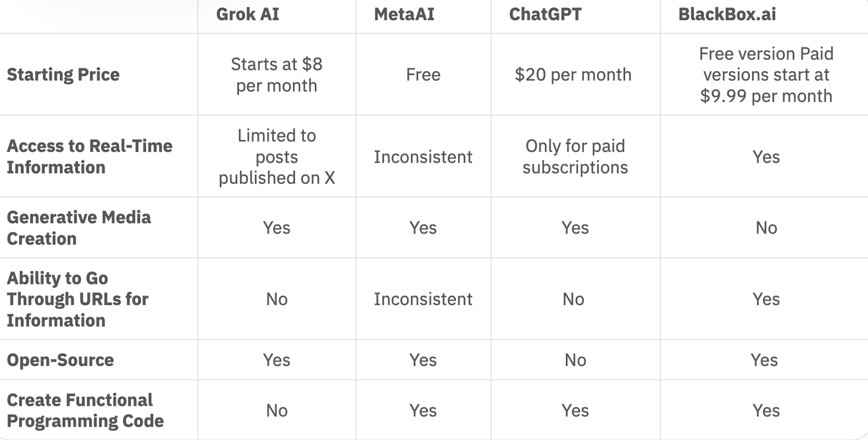Click the Grok AI column header
Viewport: 868px width, 440px height.
[x=248, y=14]
